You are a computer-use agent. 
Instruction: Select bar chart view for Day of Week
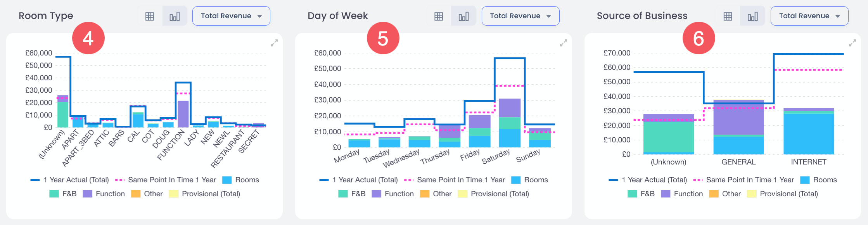click(463, 16)
